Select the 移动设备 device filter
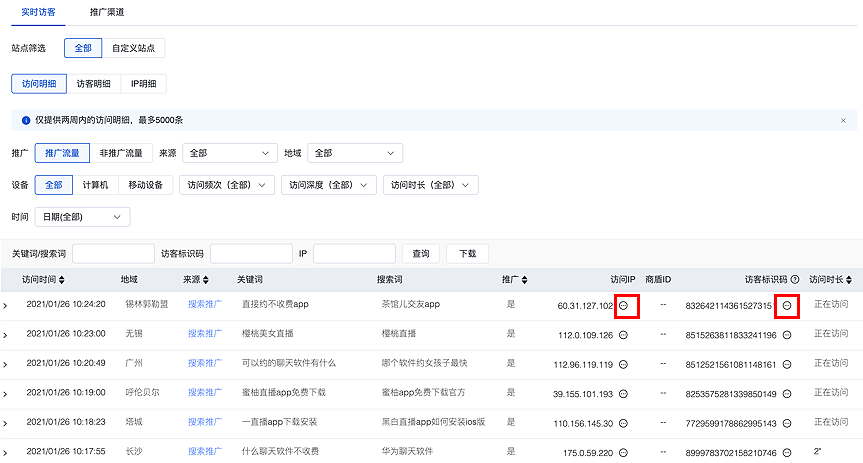The width and height of the screenshot is (863, 463). pos(139,185)
